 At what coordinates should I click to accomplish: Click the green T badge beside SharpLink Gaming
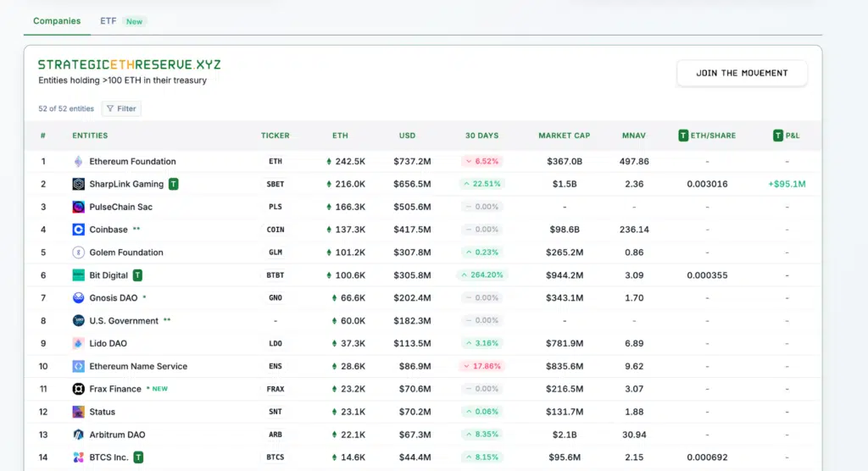(x=174, y=184)
